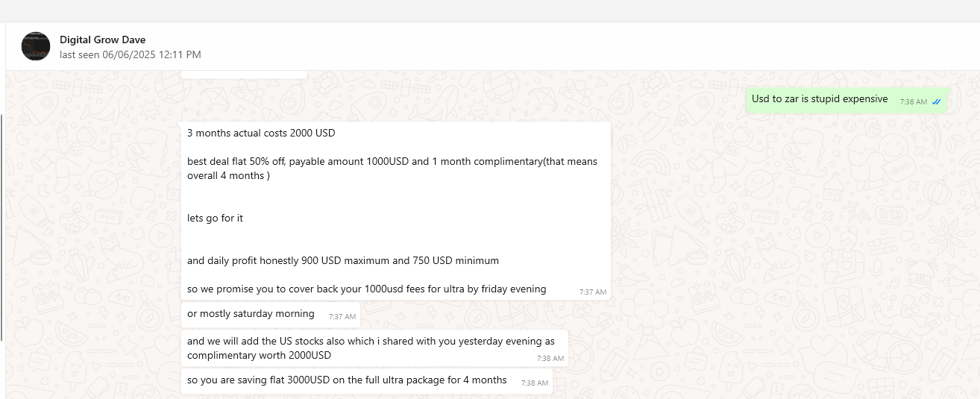This screenshot has width=980, height=399.
Task: Click the 7:36 AM timestamp on sent message
Action: 913,101
